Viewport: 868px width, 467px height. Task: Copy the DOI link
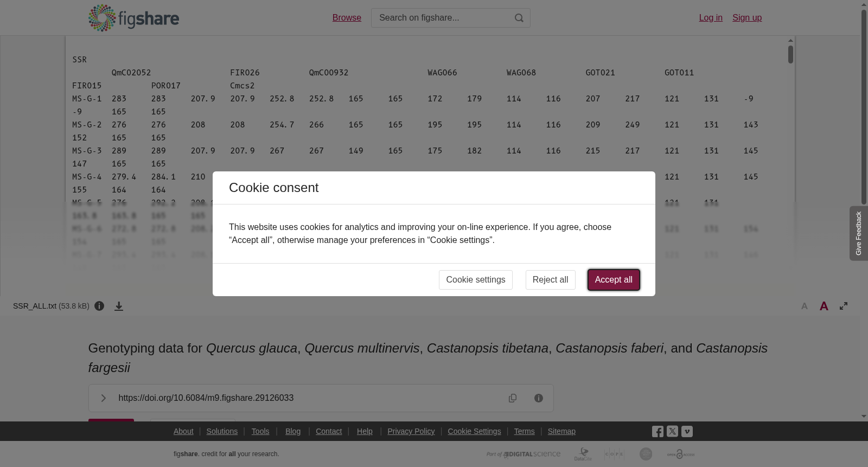(x=513, y=398)
